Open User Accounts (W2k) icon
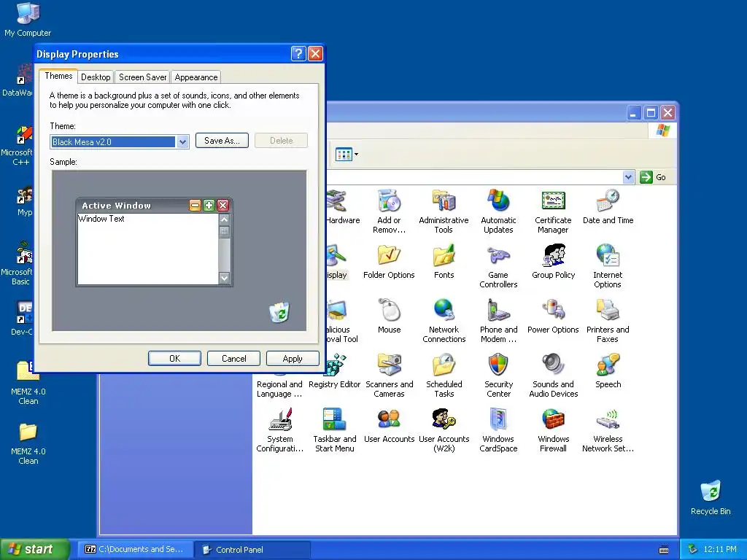Screen dimensions: 747x560 coord(444,430)
